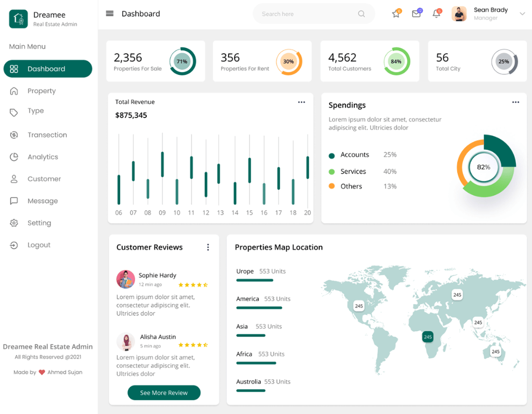The image size is (532, 414).
Task: Click the Ahmed Sujan credit link
Action: [65, 372]
